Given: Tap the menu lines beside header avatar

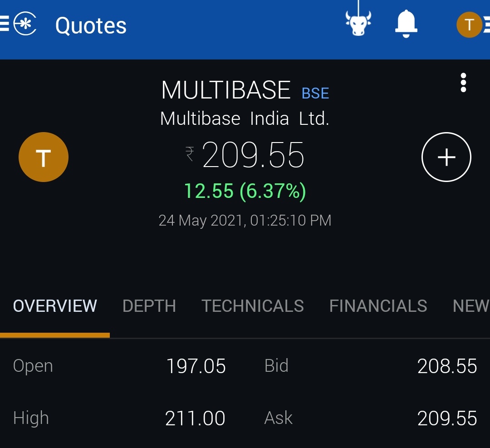Looking at the screenshot, I should click(x=486, y=25).
